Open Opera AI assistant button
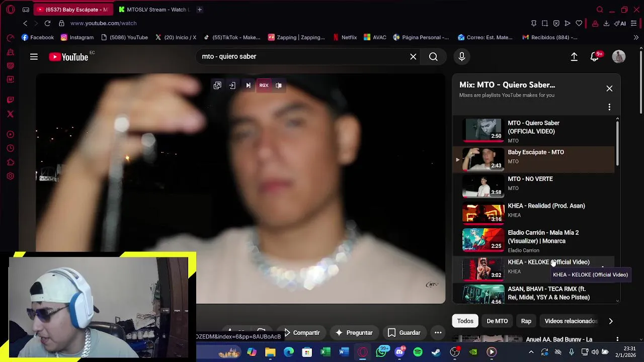 pyautogui.click(x=620, y=23)
